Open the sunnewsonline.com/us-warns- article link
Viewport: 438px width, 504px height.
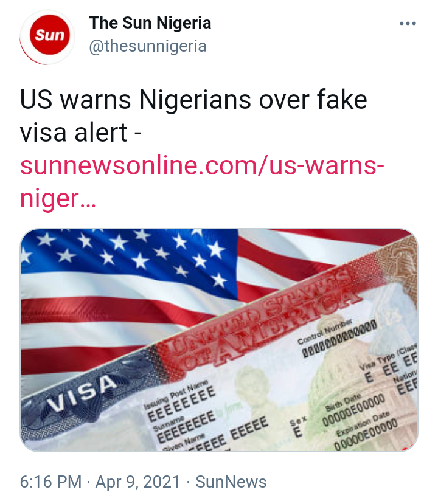[202, 166]
